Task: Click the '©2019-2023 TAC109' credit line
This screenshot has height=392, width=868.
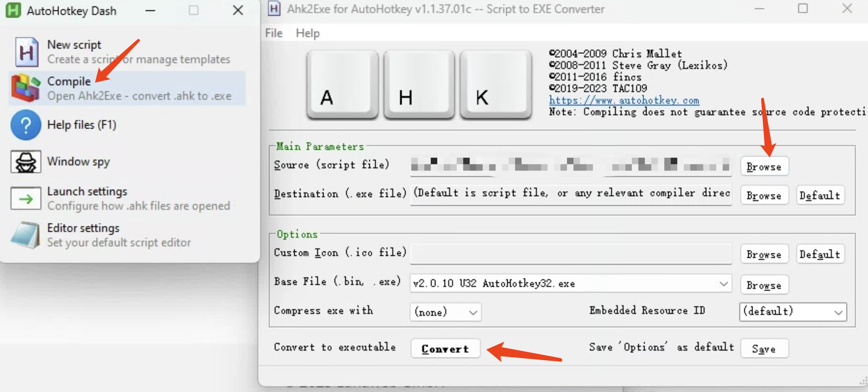Action: click(598, 88)
